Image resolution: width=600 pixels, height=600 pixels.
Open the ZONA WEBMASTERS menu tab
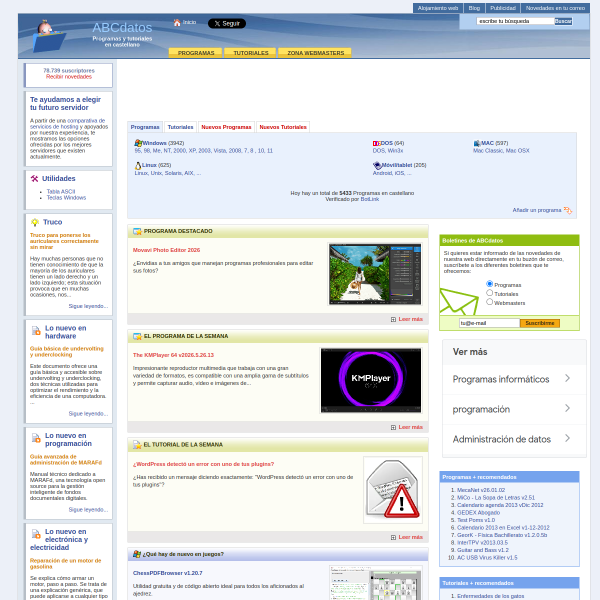tap(315, 53)
